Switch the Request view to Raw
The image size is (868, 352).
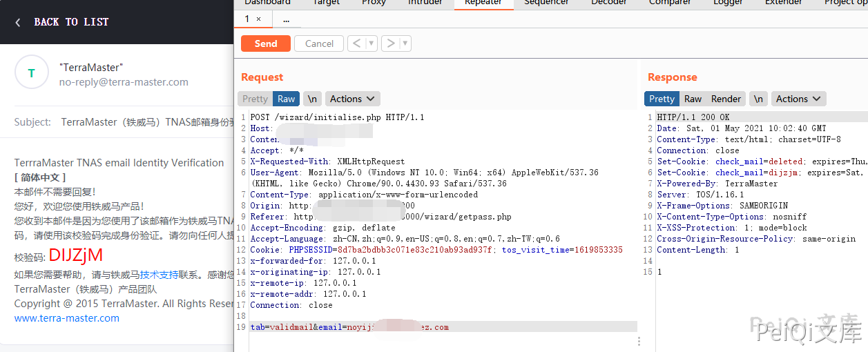tap(286, 99)
